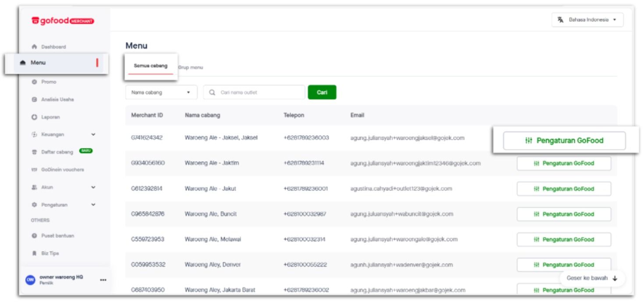Open Pengaturan GoFood for Waroeng Ale - Jaktim
The width and height of the screenshot is (644, 305).
[x=564, y=163]
